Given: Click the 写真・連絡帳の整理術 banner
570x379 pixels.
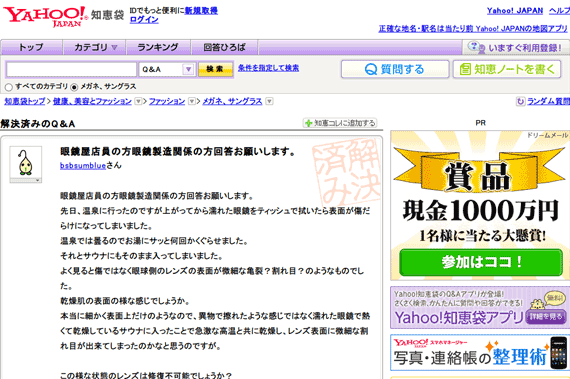Looking at the screenshot, I should [x=480, y=352].
